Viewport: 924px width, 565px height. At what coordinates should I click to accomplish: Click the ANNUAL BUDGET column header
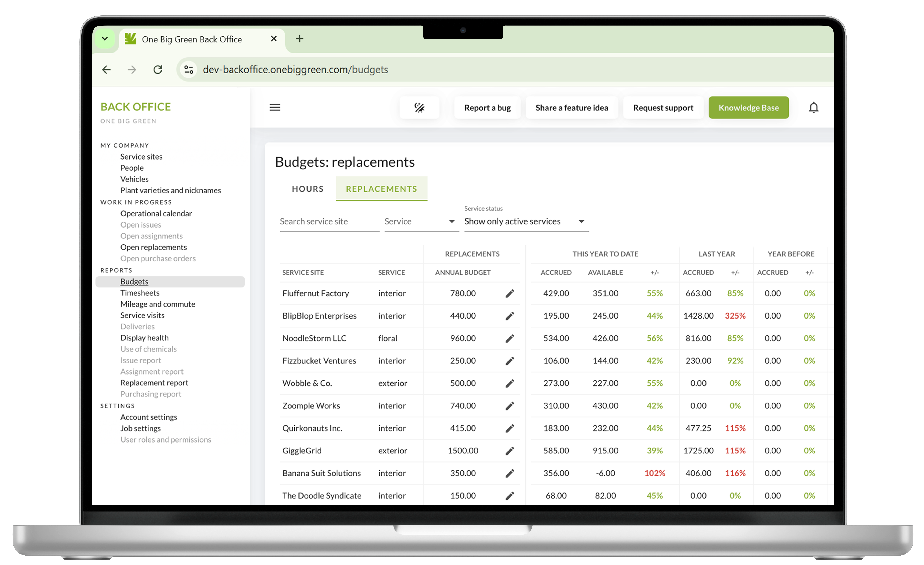pos(463,273)
